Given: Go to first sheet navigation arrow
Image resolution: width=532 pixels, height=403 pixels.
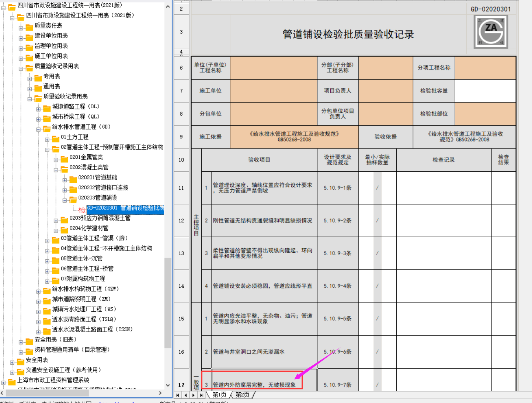Looking at the screenshot, I should point(178,395).
